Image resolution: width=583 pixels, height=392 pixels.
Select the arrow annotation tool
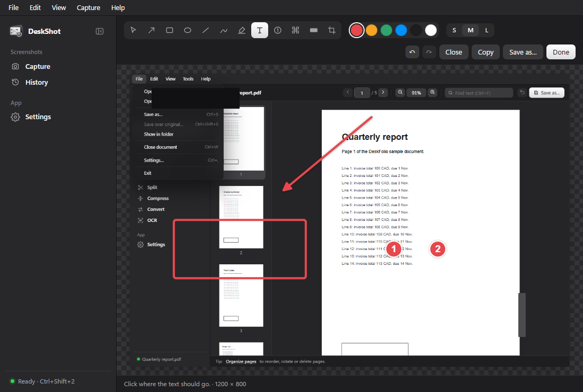152,31
